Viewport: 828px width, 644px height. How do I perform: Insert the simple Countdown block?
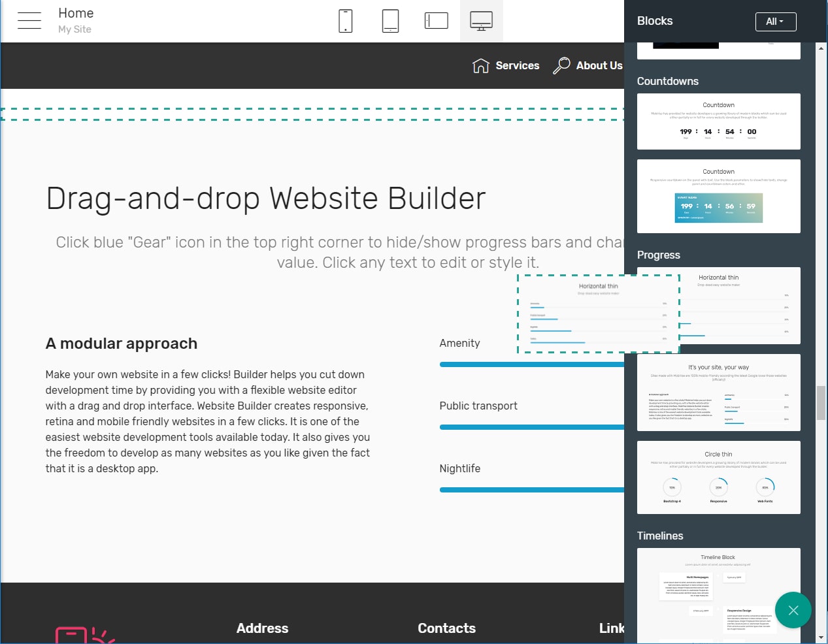click(x=718, y=121)
